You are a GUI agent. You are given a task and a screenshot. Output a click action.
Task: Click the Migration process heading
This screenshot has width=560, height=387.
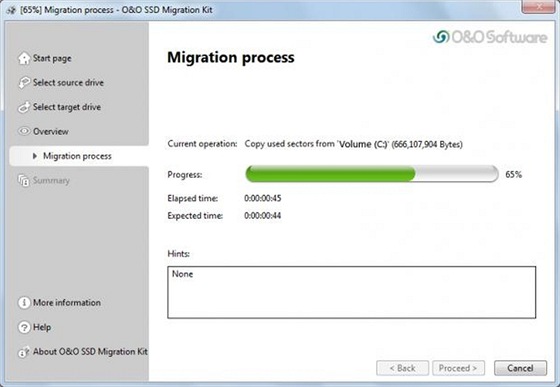click(x=231, y=57)
